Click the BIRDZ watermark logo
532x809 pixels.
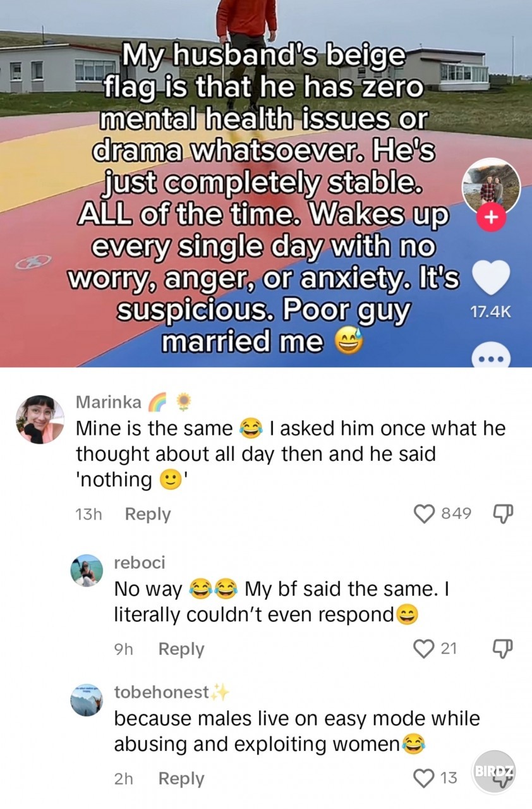(x=494, y=772)
